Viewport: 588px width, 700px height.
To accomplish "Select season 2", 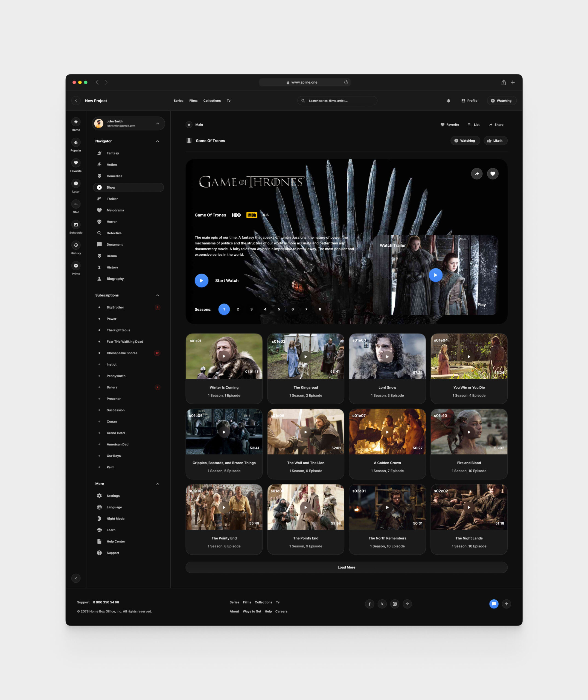I will [x=238, y=309].
